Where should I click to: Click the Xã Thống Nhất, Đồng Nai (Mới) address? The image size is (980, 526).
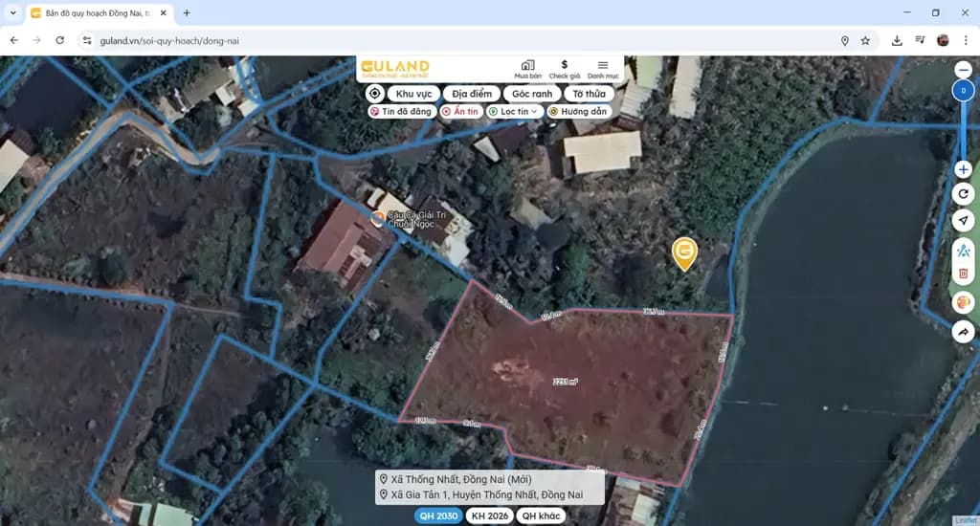tap(461, 479)
